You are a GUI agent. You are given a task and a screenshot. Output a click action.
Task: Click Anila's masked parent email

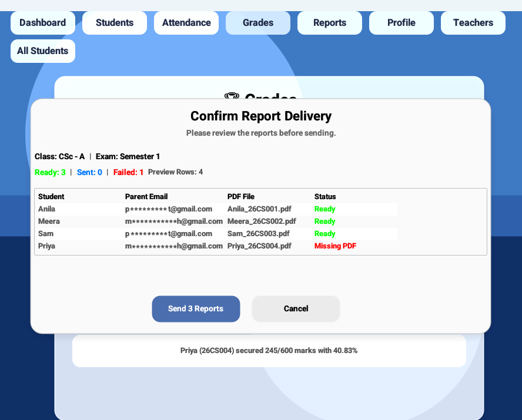(169, 209)
